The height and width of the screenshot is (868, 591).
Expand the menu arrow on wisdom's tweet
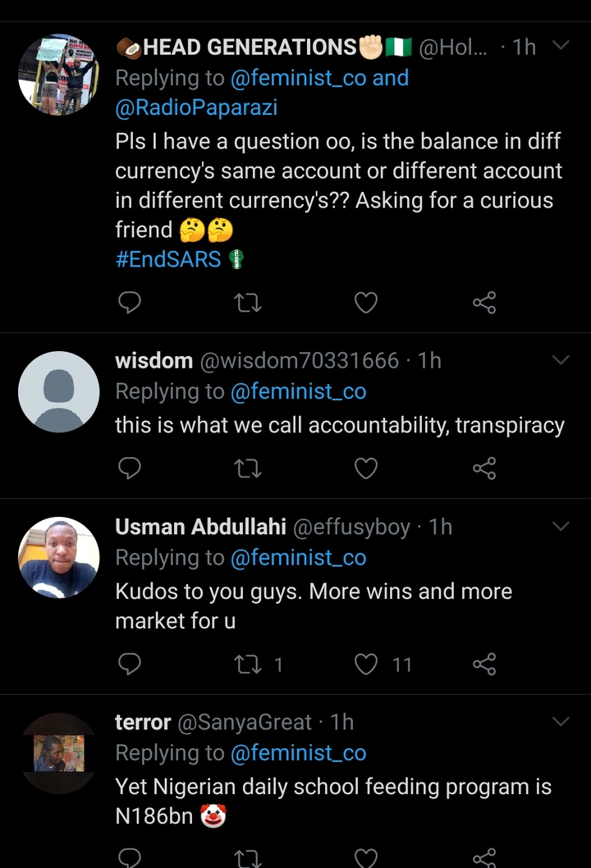(561, 360)
